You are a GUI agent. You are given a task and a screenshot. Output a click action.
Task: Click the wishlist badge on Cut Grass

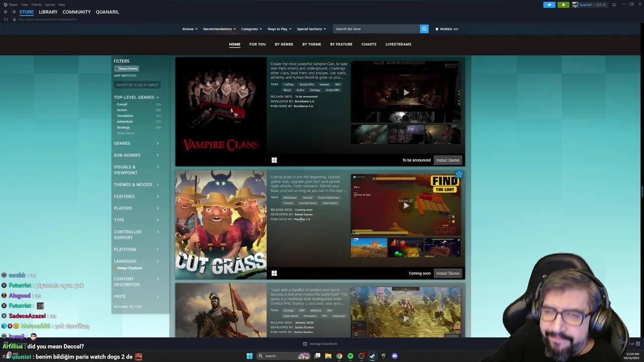(x=459, y=174)
